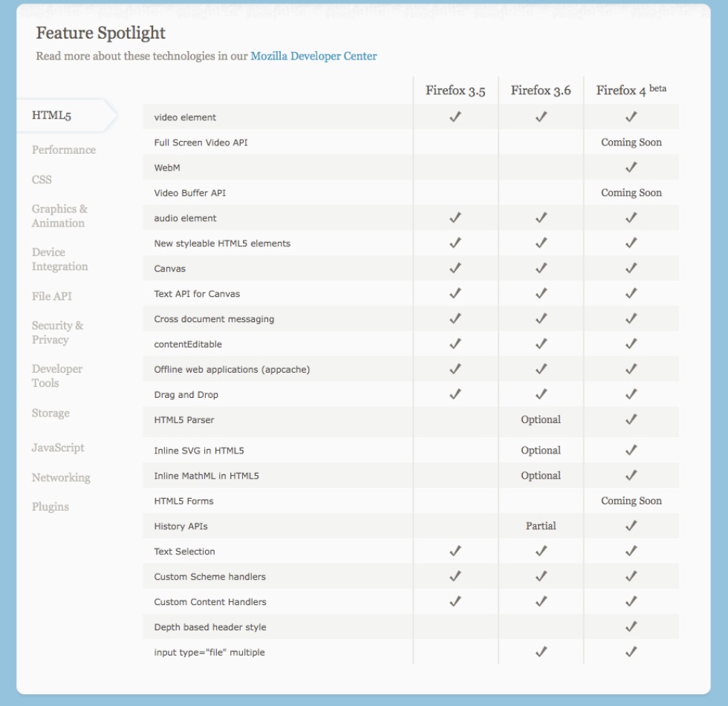Open the Plugins category
728x706 pixels.
[x=51, y=507]
